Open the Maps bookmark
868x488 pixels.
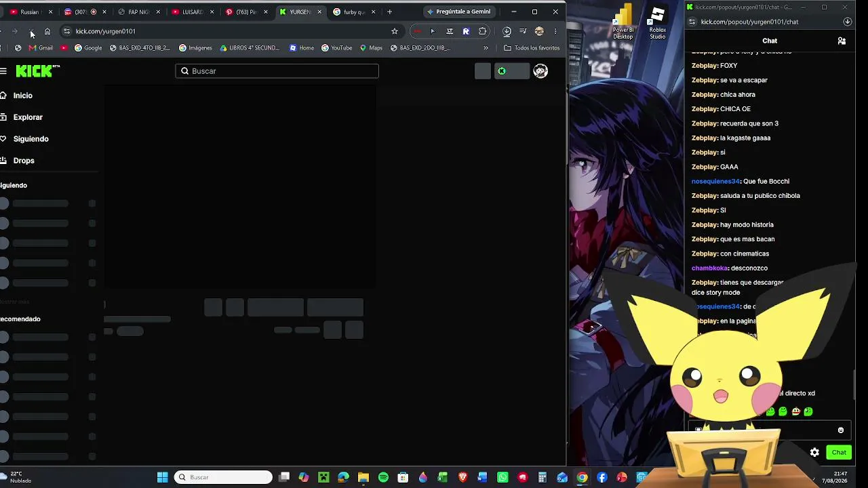tap(371, 48)
